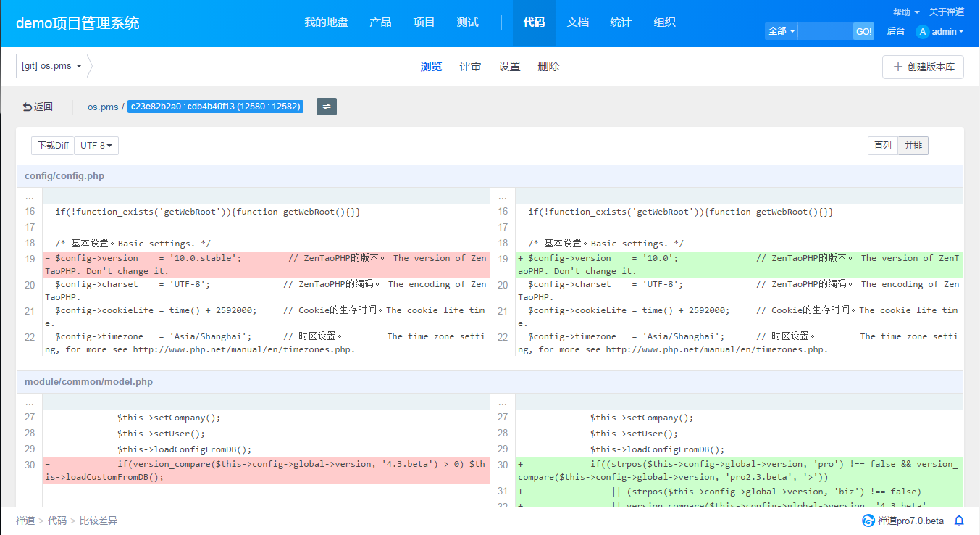Click right pane line number 22
The image size is (980, 535).
pos(503,336)
